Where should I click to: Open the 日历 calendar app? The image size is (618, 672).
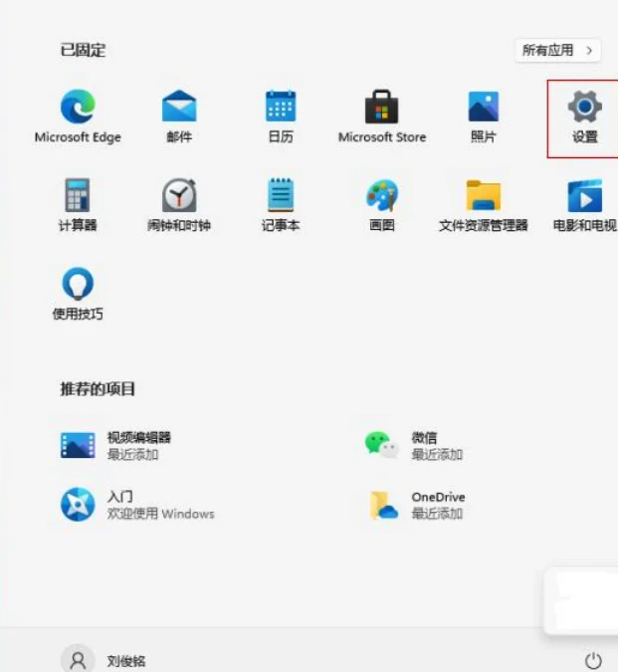(281, 115)
